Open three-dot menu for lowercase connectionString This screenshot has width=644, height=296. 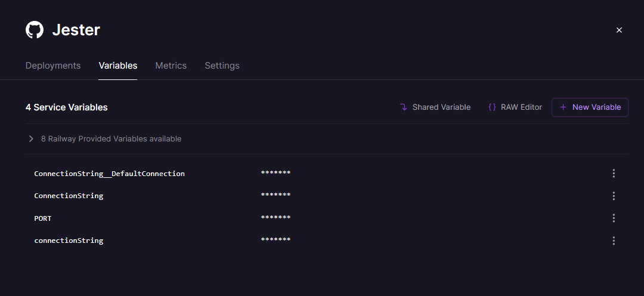coord(614,240)
